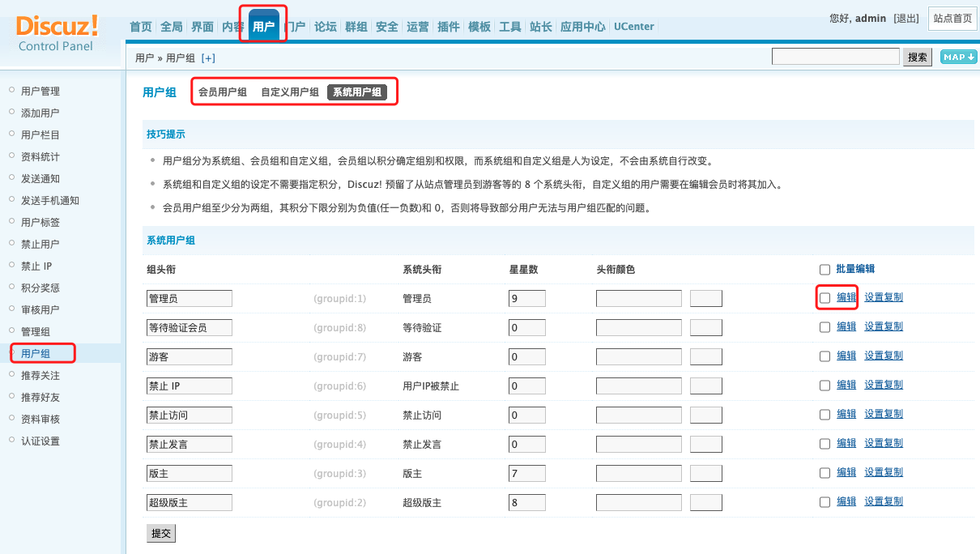This screenshot has width=980, height=554.
Task: Switch to the 自定义用户组 tab
Action: [290, 92]
